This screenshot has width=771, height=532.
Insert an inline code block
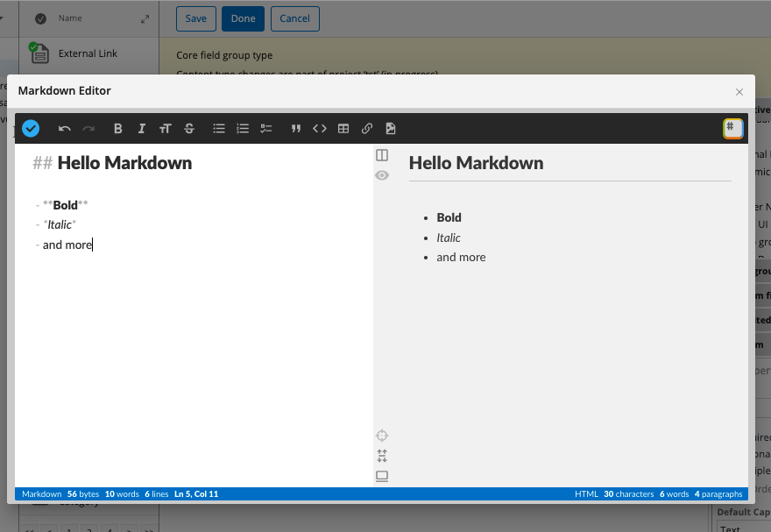pos(319,128)
